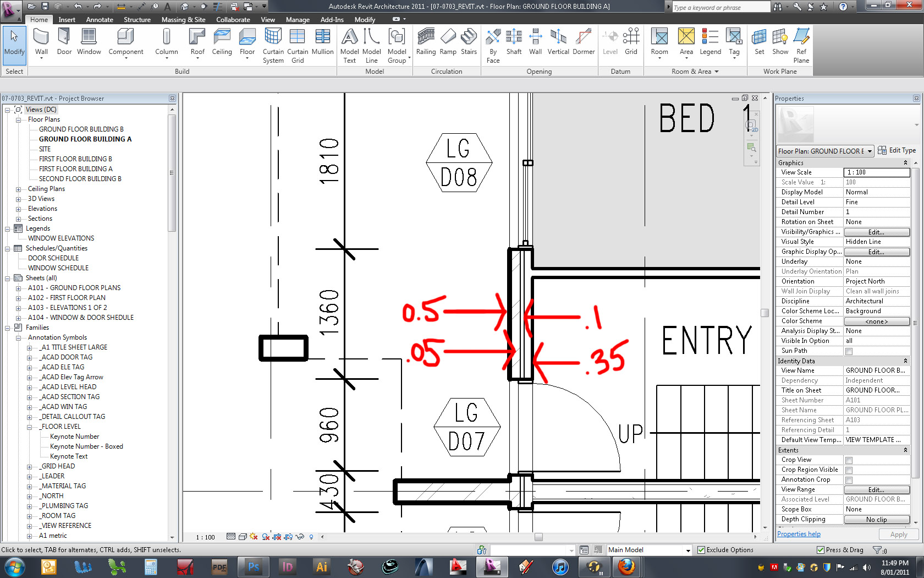Image resolution: width=924 pixels, height=578 pixels.
Task: Open the Model Text tool
Action: [350, 46]
